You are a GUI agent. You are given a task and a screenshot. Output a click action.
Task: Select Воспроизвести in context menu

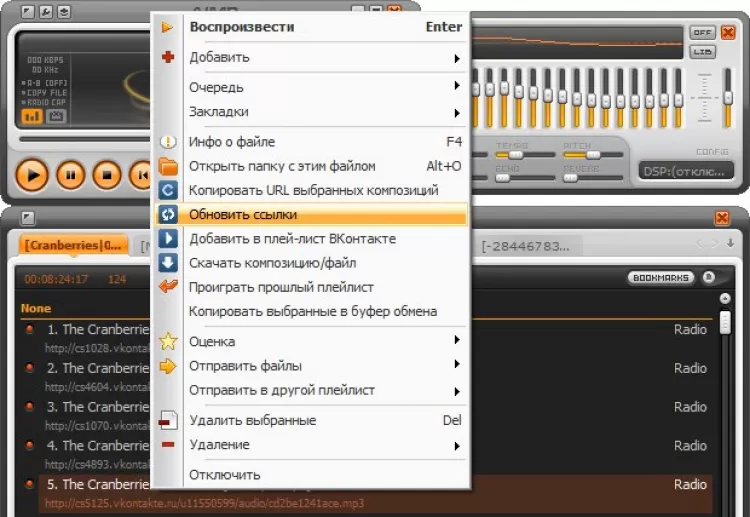pos(311,27)
